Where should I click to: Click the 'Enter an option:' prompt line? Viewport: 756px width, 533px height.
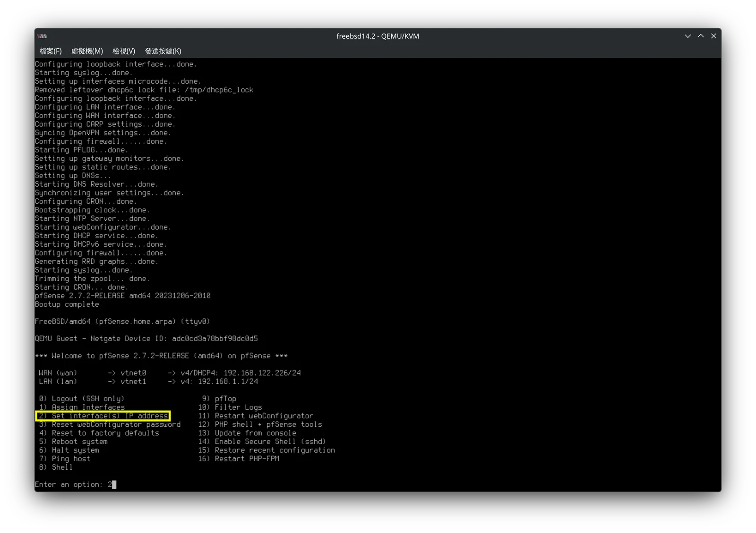click(76, 484)
